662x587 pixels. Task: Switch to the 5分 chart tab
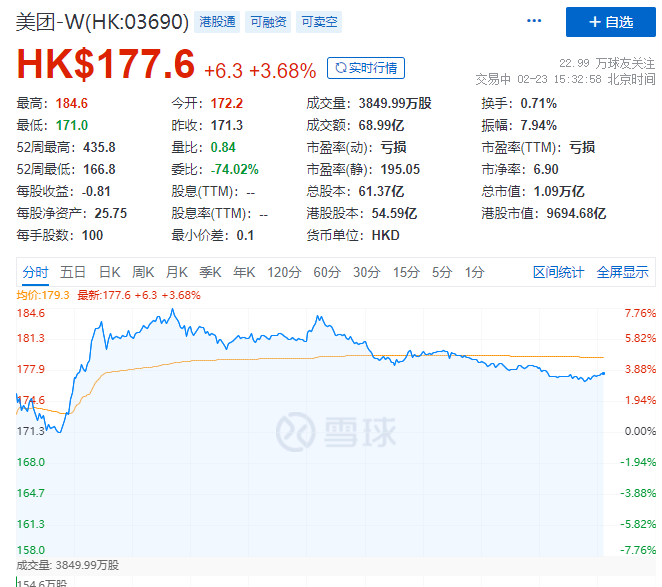coord(442,272)
